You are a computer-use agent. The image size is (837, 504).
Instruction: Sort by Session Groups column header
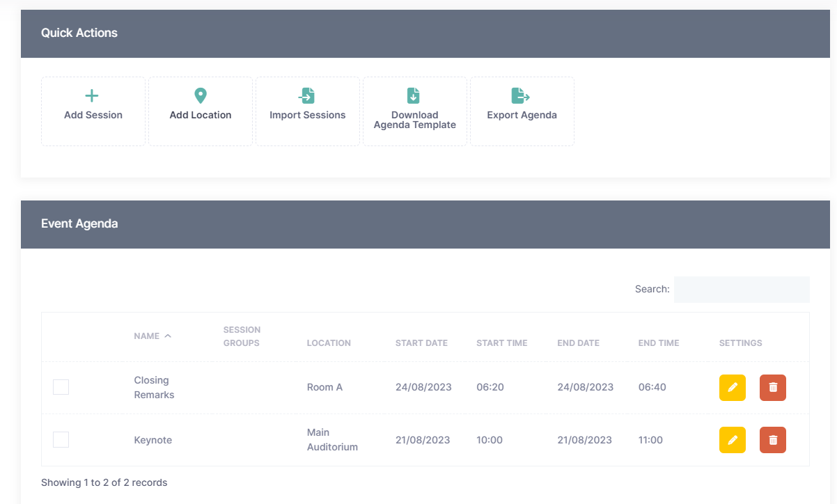pos(242,336)
